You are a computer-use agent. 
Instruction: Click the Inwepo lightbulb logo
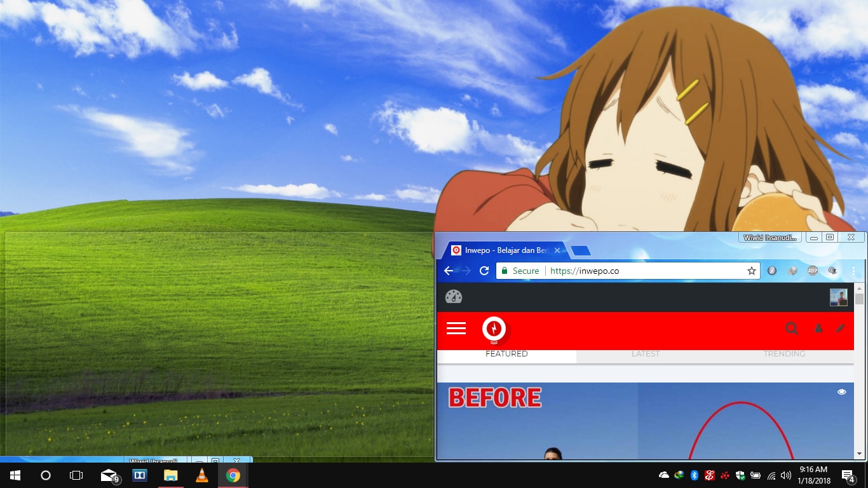click(494, 329)
